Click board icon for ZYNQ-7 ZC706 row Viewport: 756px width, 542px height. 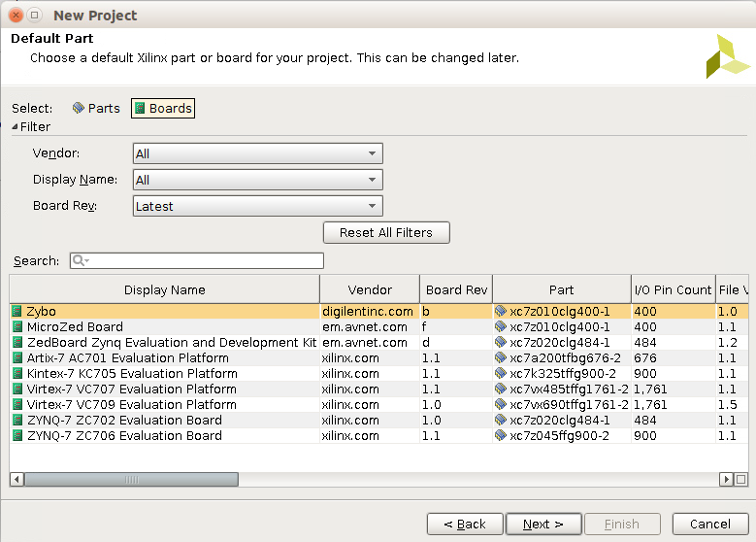(x=17, y=435)
